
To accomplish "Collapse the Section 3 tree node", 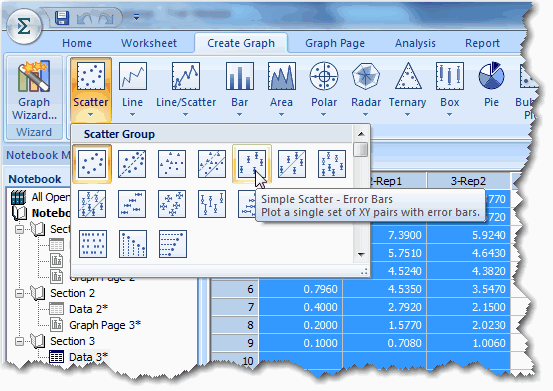I will [20, 341].
